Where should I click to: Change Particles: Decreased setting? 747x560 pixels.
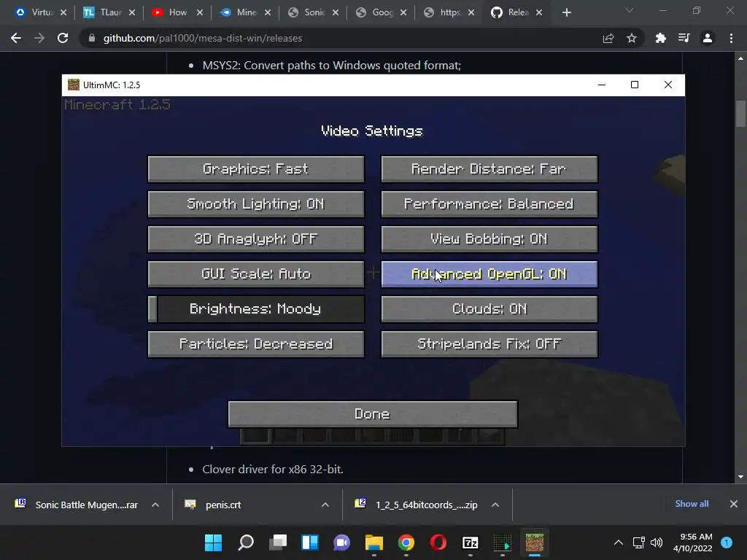(256, 344)
